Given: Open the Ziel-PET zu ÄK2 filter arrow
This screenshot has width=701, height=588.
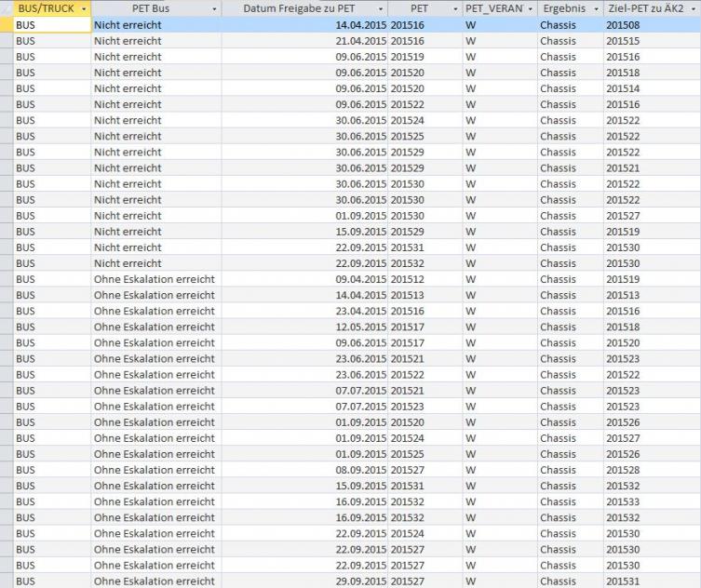Looking at the screenshot, I should [694, 9].
